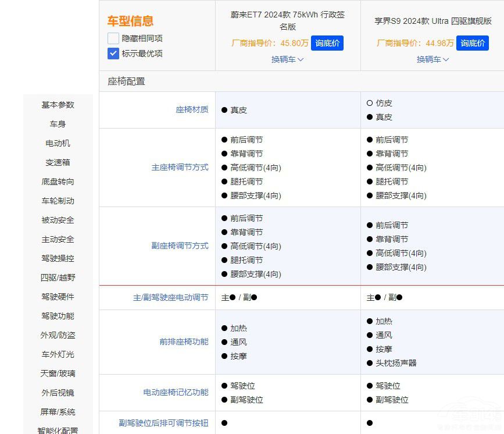This screenshot has height=434, width=504.
Task: Click 询底价 for the 蔚来ET7
Action: (327, 43)
